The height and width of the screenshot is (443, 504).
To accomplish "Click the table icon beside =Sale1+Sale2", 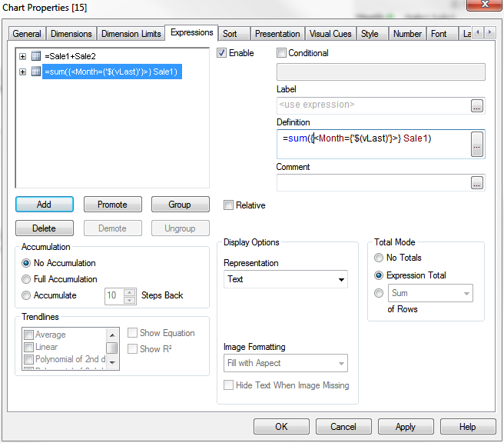I will [x=36, y=56].
